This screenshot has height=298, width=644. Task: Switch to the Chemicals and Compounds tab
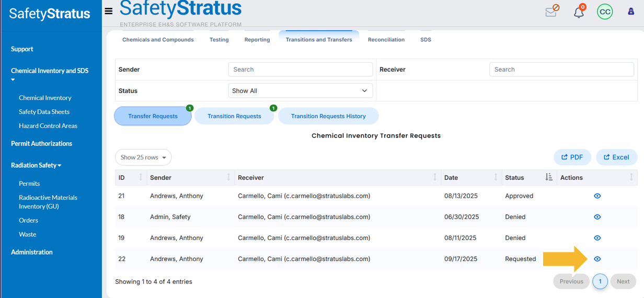click(158, 40)
